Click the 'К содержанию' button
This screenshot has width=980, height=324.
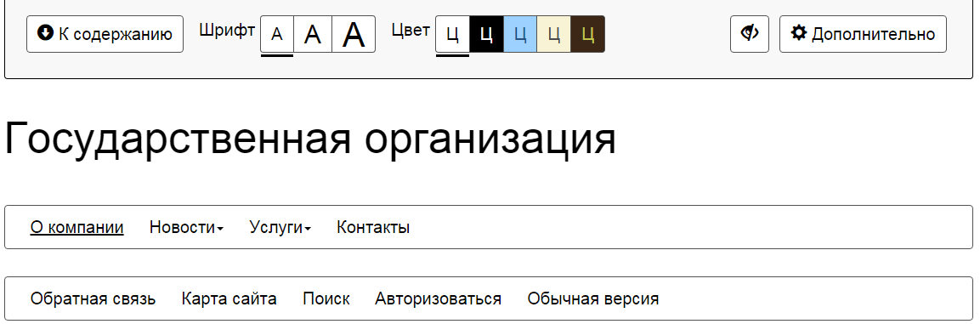coord(105,34)
